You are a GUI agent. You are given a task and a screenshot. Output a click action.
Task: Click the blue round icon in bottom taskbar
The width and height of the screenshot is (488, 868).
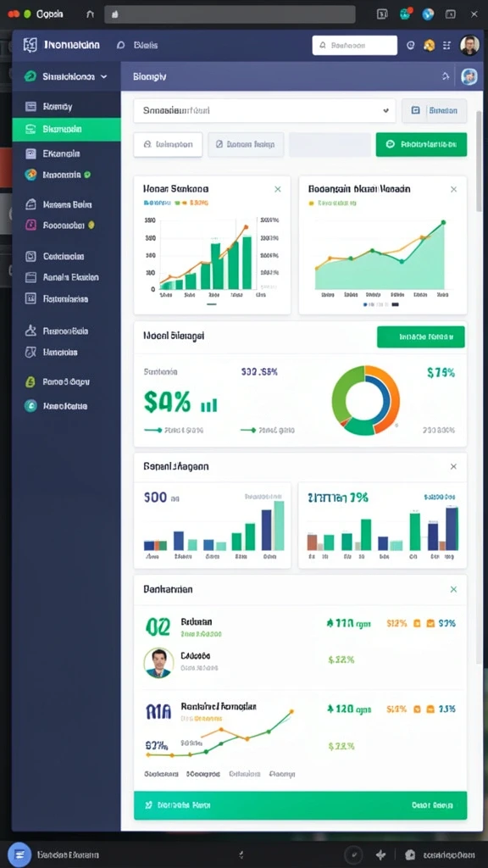(x=19, y=854)
